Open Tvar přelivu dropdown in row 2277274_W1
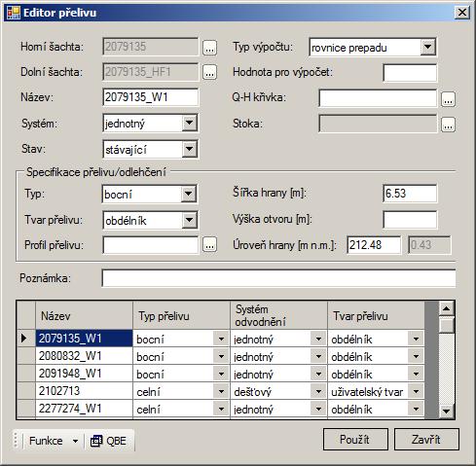This screenshot has width=476, height=466. point(416,409)
